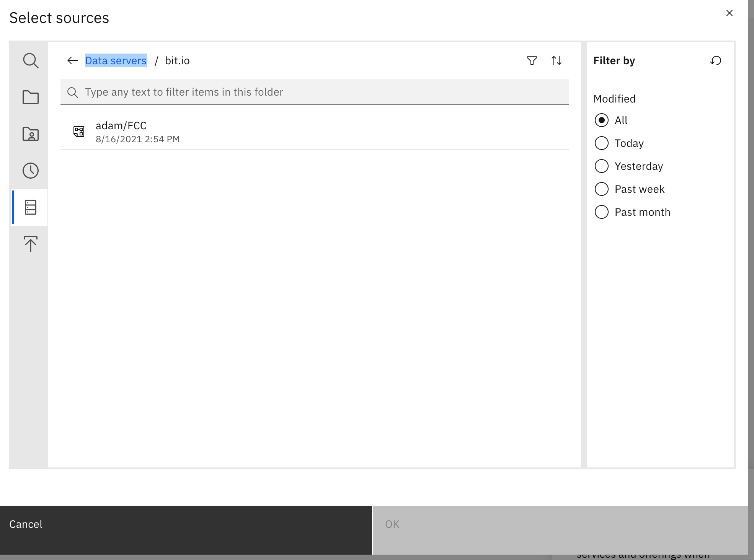Image resolution: width=754 pixels, height=560 pixels.
Task: Select the All modified radio button
Action: (601, 120)
